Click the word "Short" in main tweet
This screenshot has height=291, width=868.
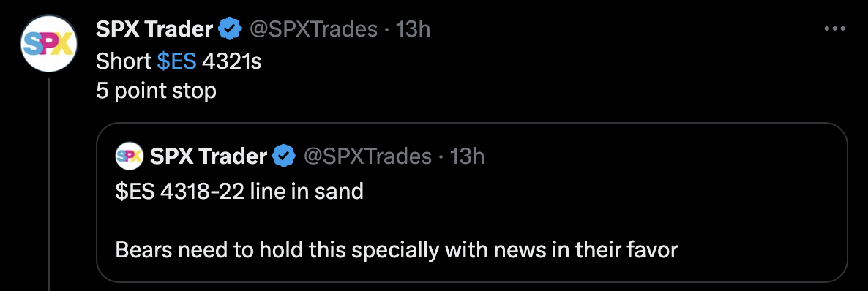[124, 61]
